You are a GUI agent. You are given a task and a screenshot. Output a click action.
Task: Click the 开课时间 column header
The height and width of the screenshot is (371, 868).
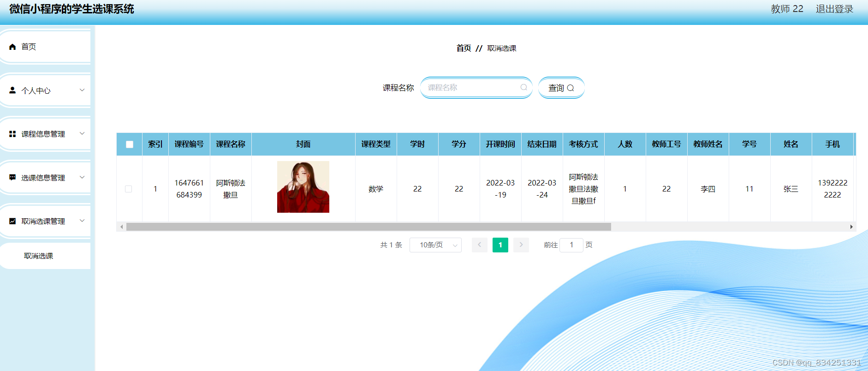500,144
